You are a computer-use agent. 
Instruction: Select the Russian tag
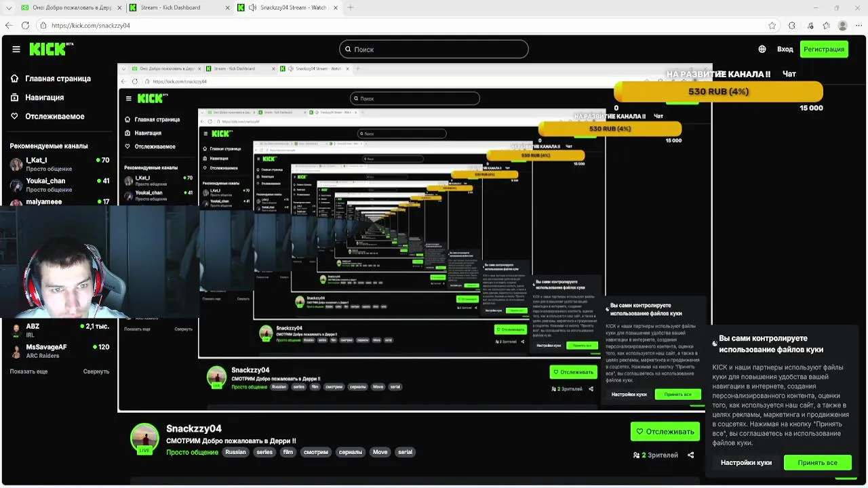[235, 452]
